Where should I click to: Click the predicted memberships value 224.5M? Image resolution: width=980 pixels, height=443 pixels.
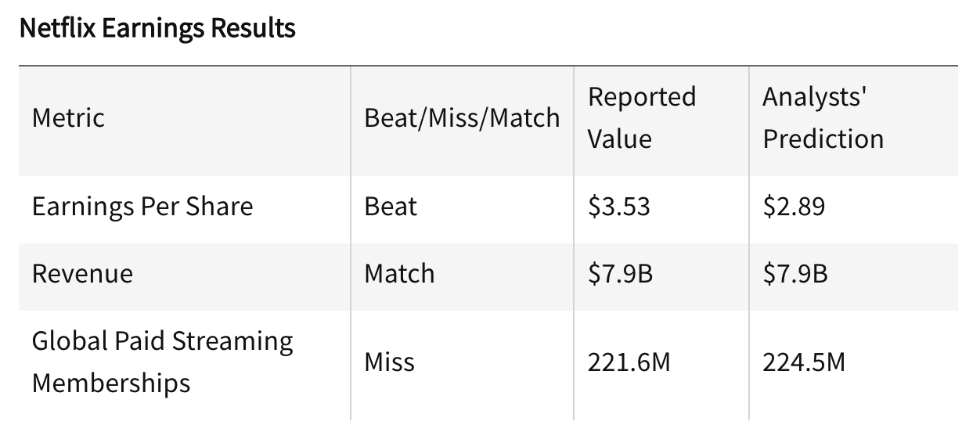(x=804, y=362)
